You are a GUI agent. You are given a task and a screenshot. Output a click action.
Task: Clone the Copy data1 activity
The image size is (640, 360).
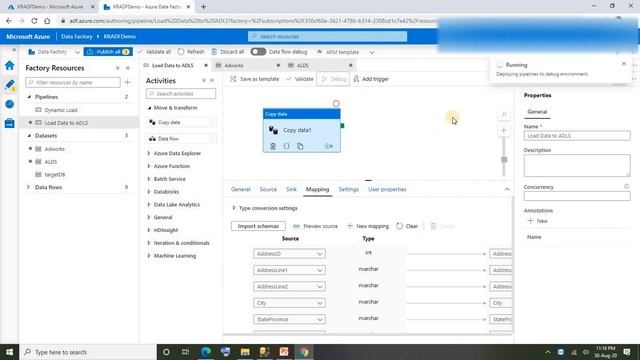(300, 146)
